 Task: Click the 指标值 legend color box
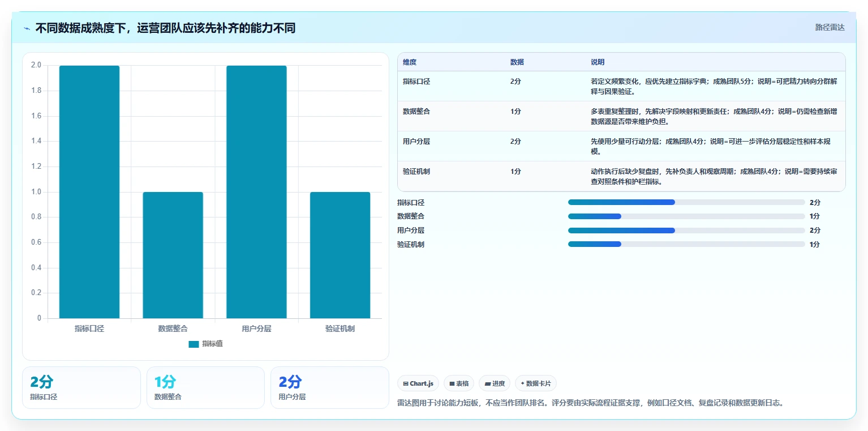point(194,344)
